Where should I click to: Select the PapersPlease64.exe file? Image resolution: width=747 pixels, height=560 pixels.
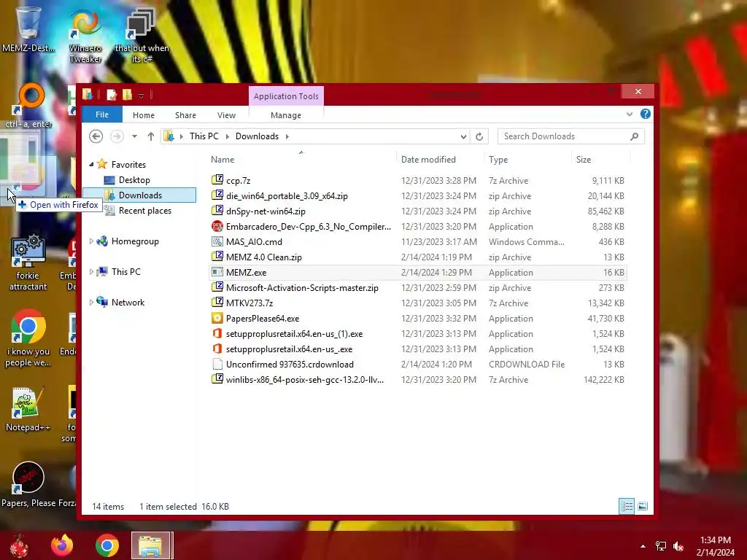click(418, 319)
